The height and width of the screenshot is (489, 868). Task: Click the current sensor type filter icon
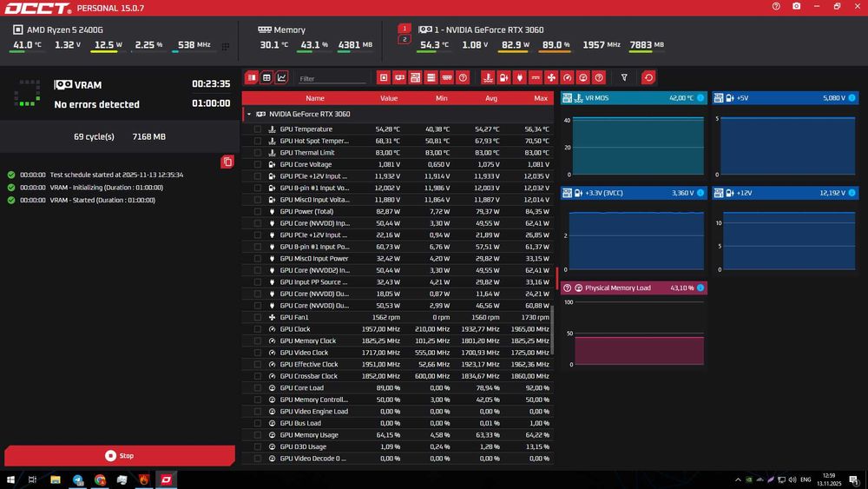coord(536,77)
